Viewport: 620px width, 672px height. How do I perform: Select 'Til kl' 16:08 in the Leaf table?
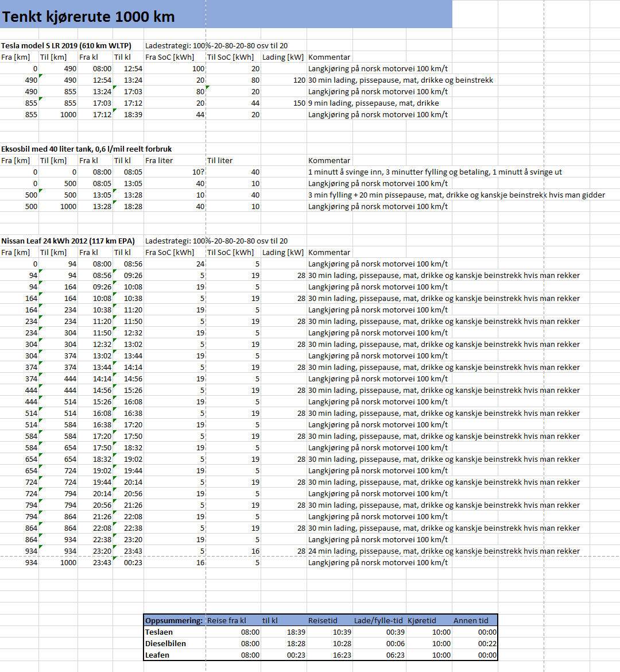[x=128, y=402]
